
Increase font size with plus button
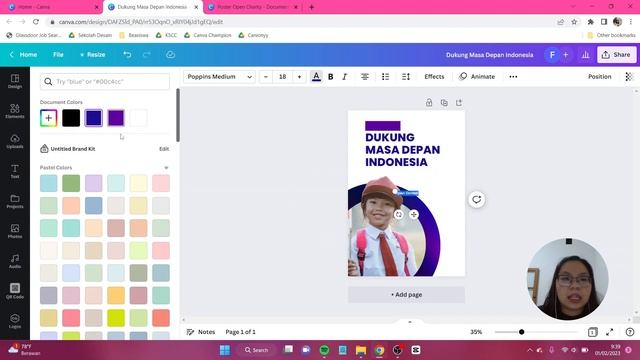coord(300,77)
